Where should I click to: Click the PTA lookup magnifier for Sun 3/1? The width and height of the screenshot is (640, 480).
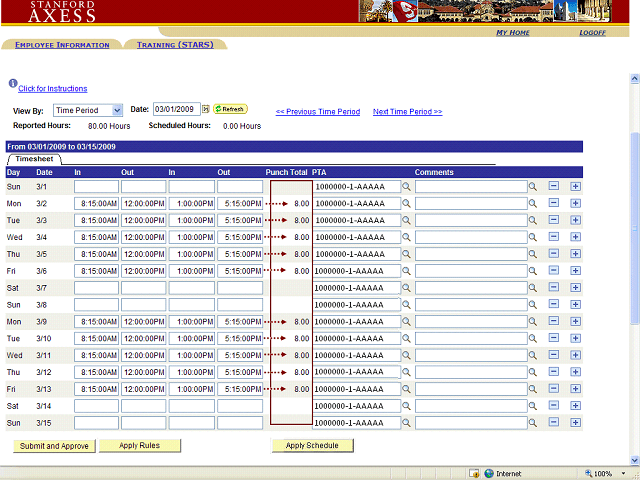pos(406,186)
